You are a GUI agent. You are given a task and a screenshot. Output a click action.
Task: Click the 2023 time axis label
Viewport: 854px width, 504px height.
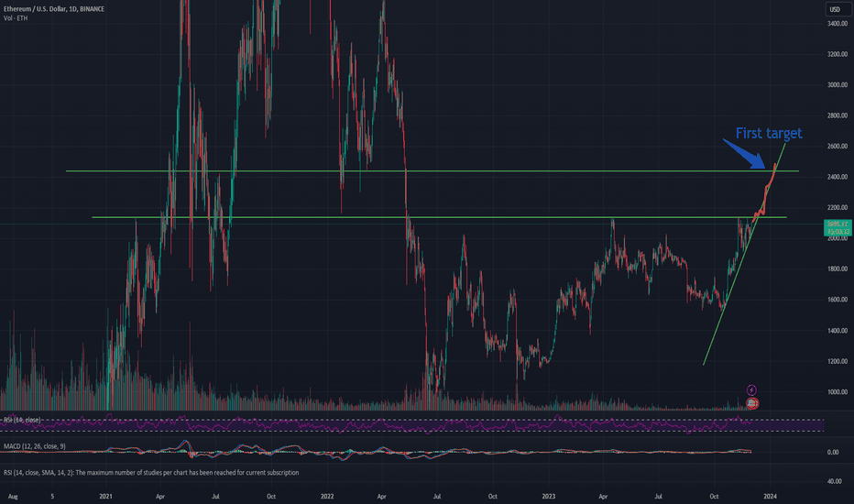[x=549, y=497]
